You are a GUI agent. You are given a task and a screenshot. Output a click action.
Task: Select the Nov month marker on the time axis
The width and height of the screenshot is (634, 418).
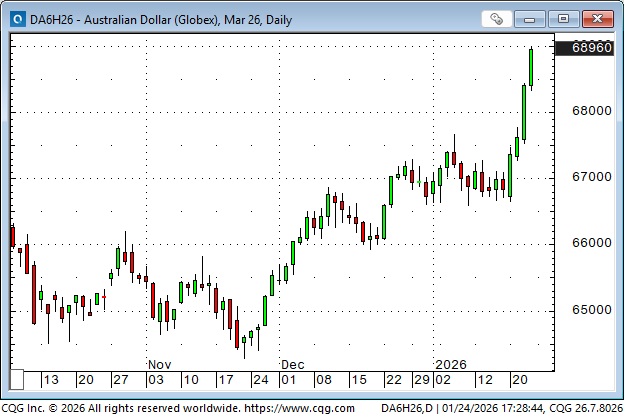click(x=160, y=365)
